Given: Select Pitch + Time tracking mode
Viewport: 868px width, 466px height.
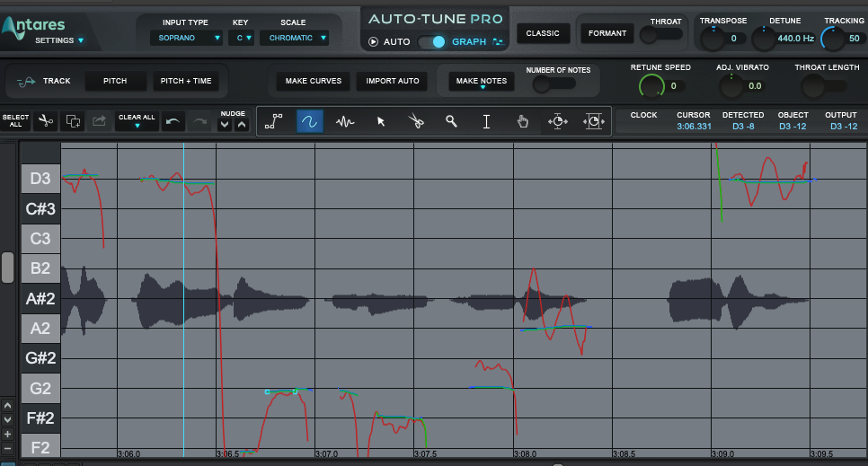Looking at the screenshot, I should [186, 81].
